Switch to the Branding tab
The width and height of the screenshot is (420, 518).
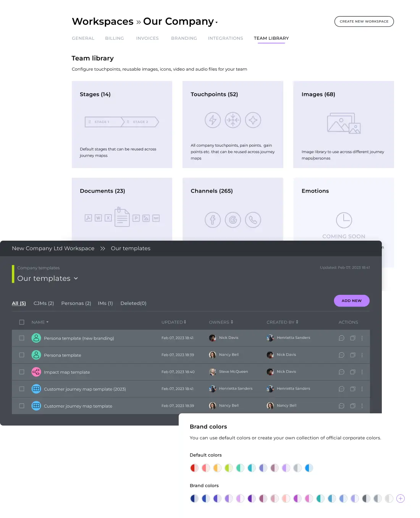coord(184,38)
